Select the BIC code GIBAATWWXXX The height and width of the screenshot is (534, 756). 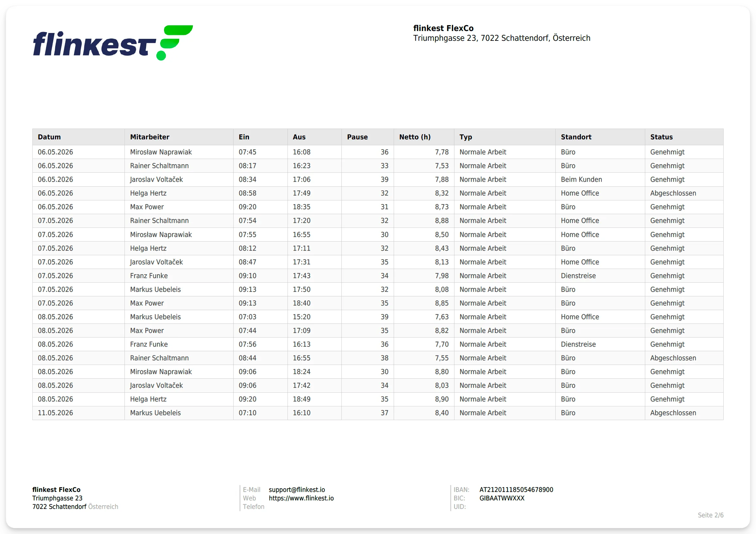click(x=501, y=498)
